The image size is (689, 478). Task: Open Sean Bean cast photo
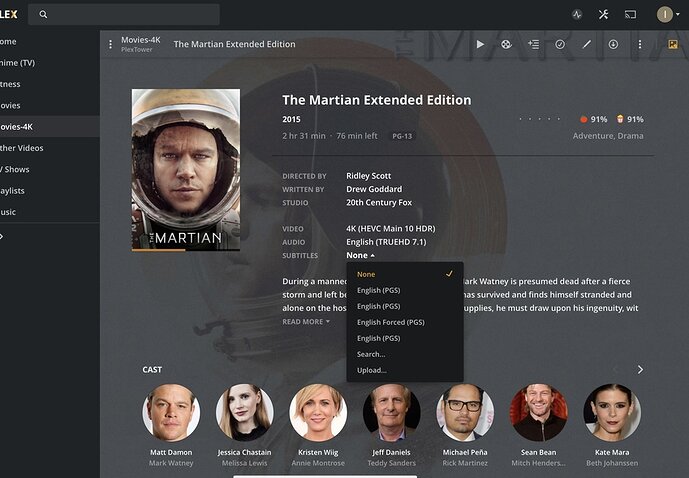click(538, 413)
